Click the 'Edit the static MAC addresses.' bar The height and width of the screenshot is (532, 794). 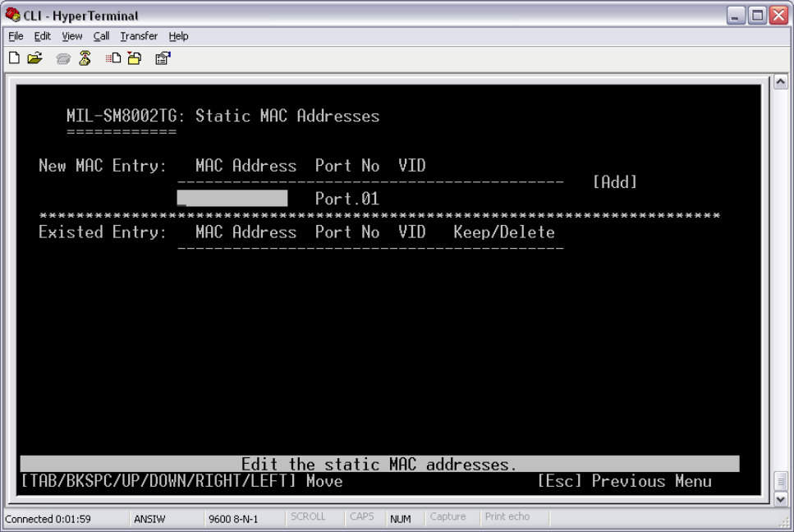click(x=380, y=464)
